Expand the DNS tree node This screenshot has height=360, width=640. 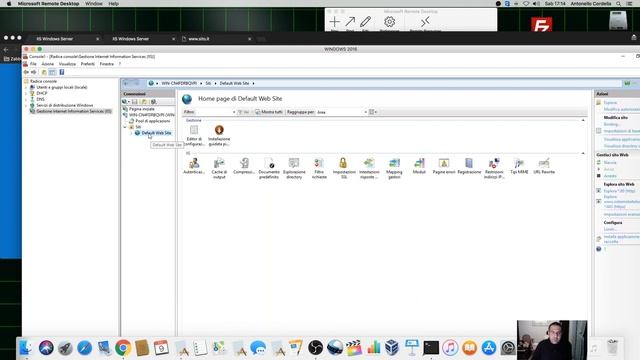pos(26,99)
